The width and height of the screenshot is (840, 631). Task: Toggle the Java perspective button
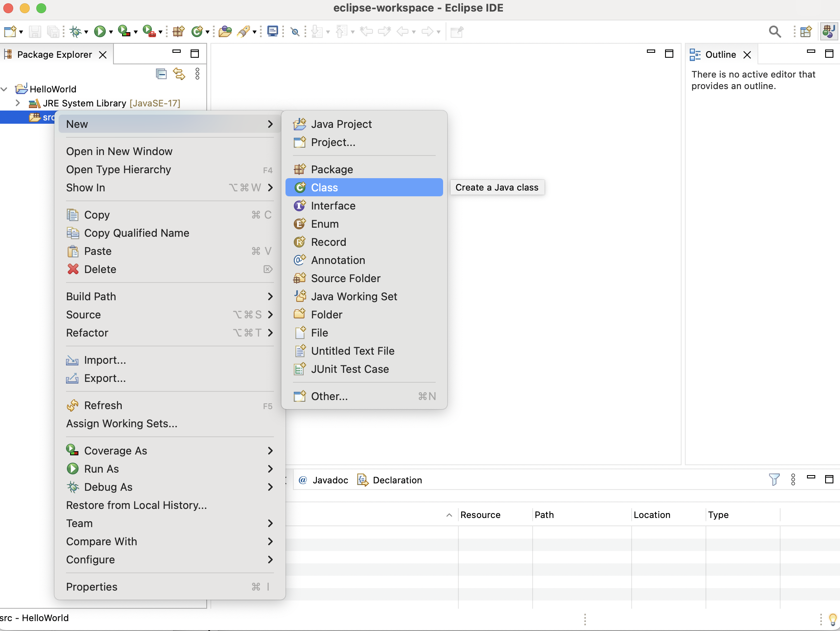click(828, 31)
